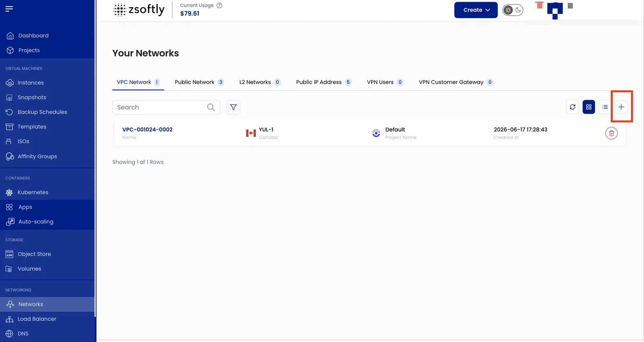Click Showing 1 of 1 Rows text
The height and width of the screenshot is (342, 644).
tap(138, 162)
